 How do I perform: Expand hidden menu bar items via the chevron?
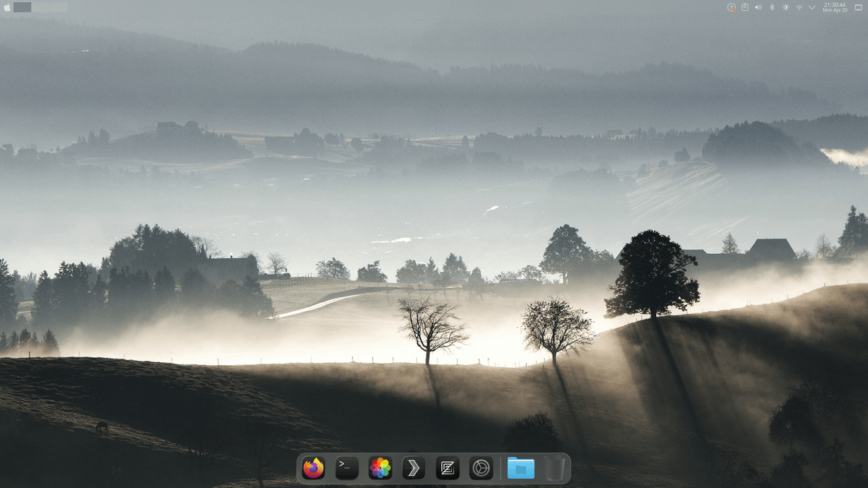pos(812,7)
